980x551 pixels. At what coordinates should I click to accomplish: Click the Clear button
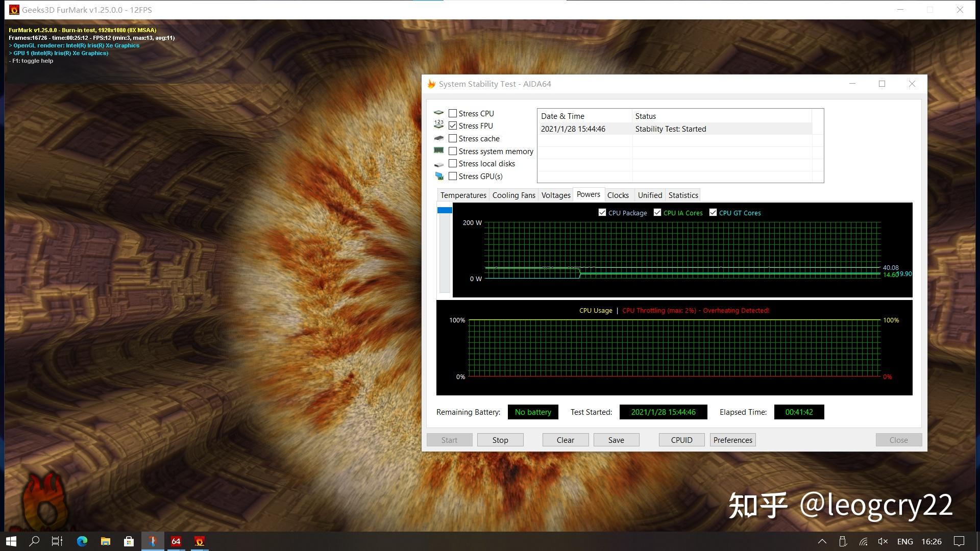pyautogui.click(x=565, y=440)
